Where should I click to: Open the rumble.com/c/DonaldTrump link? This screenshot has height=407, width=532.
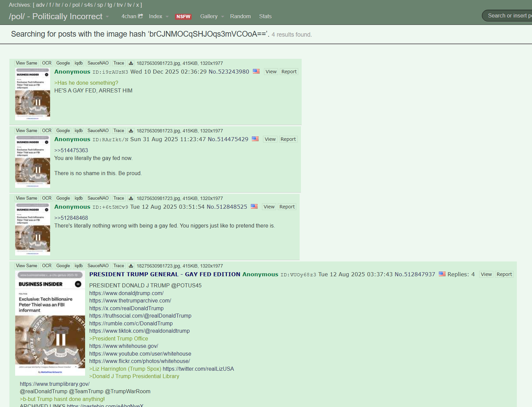(x=131, y=323)
